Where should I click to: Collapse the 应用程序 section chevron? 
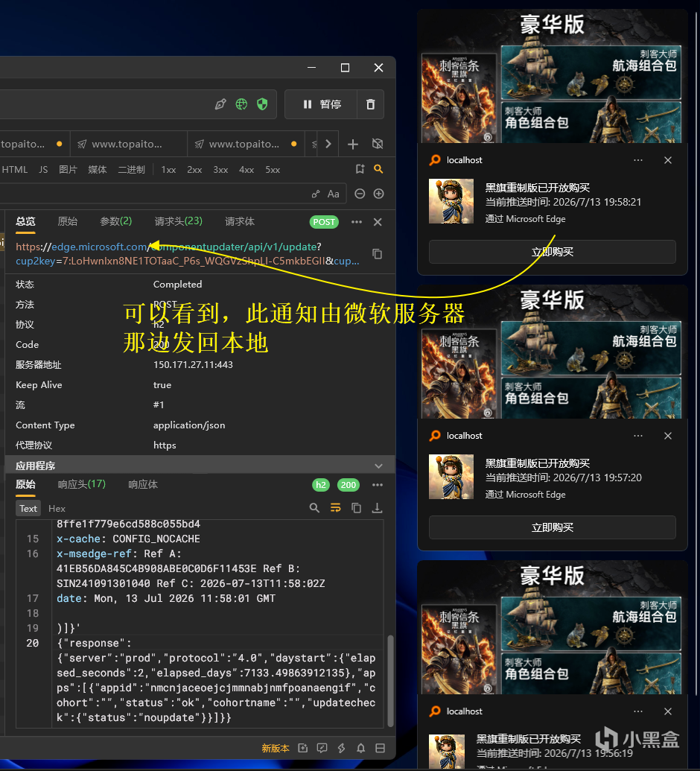(x=378, y=466)
